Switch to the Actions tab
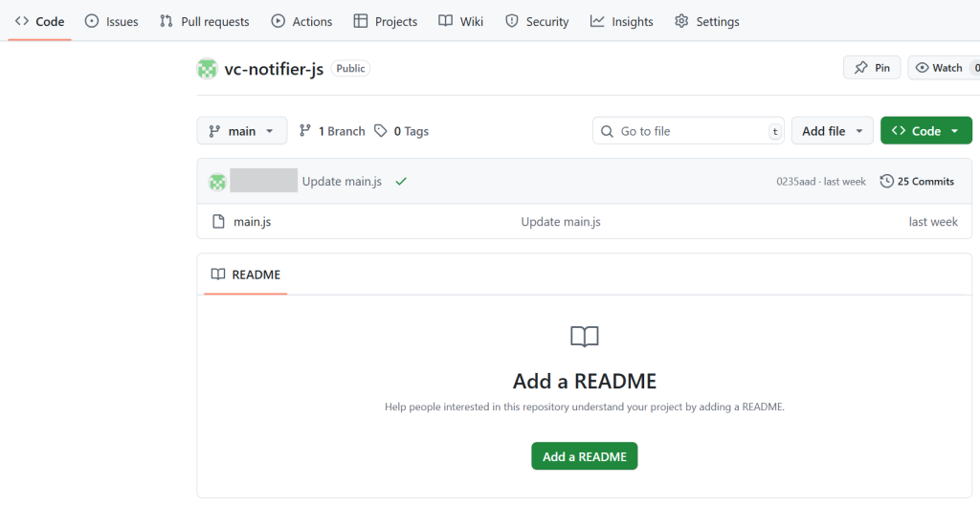 (301, 21)
